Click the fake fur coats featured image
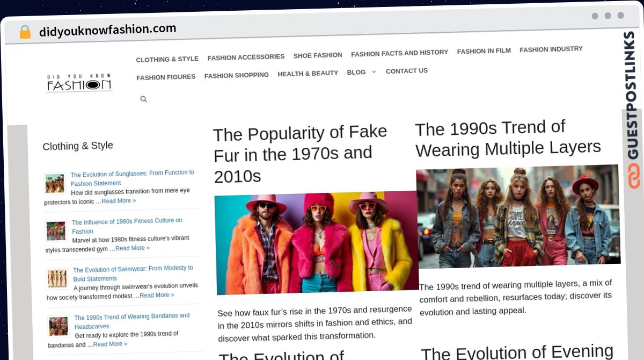Image resolution: width=644 pixels, height=360 pixels. [x=317, y=243]
